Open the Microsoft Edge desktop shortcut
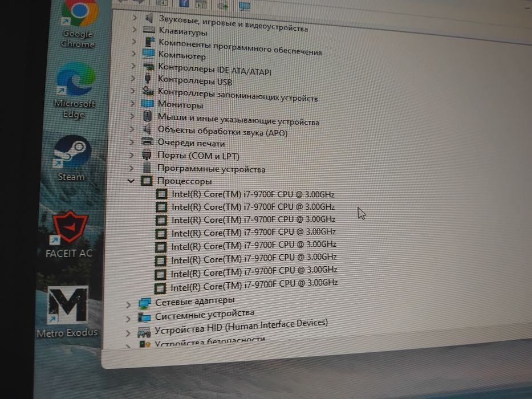The width and height of the screenshot is (532, 399). 75,90
